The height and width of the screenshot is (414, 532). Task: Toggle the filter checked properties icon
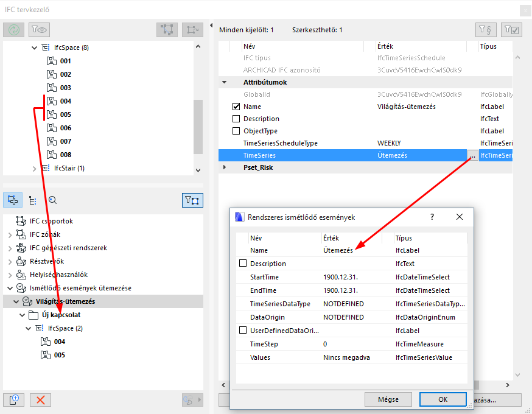click(511, 30)
